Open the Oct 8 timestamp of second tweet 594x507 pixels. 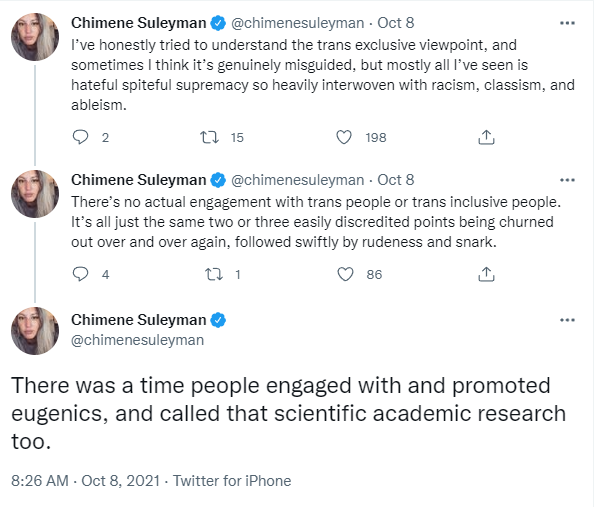[x=395, y=180]
